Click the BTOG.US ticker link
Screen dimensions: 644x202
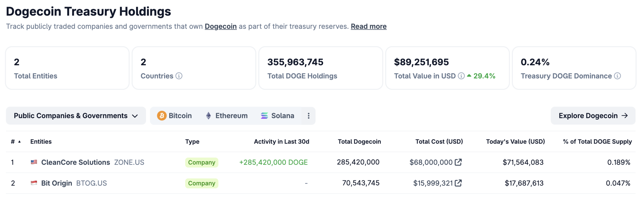tap(92, 183)
